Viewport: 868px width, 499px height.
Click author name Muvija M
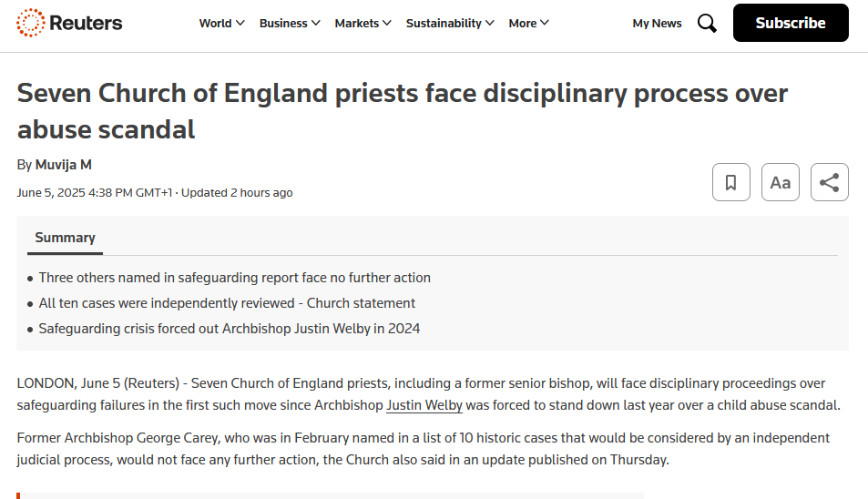tap(63, 165)
